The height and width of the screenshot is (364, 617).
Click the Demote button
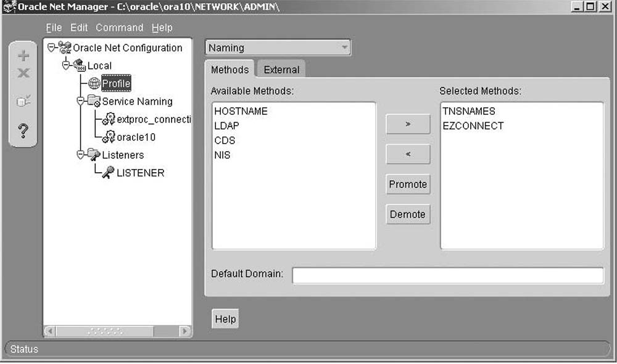coord(408,214)
